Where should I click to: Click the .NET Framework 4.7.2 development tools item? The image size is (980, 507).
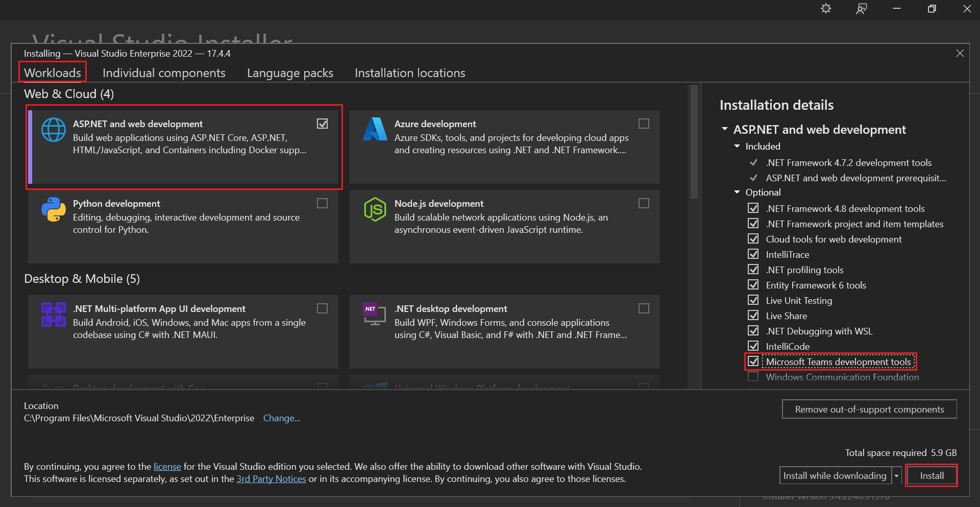pos(848,162)
